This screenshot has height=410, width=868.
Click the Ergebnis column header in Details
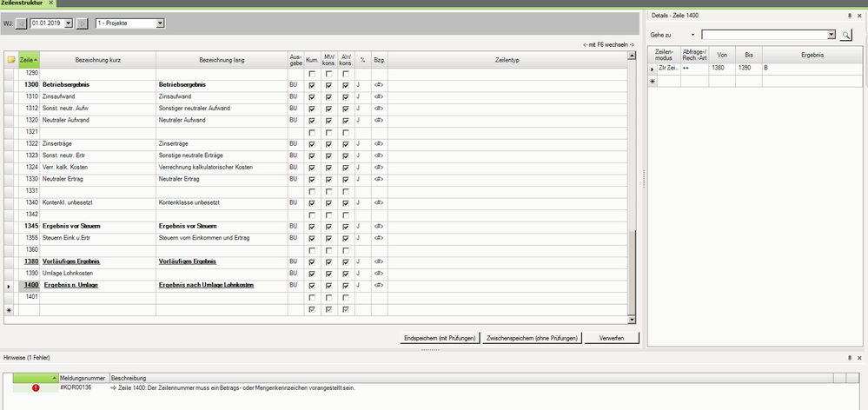(812, 56)
